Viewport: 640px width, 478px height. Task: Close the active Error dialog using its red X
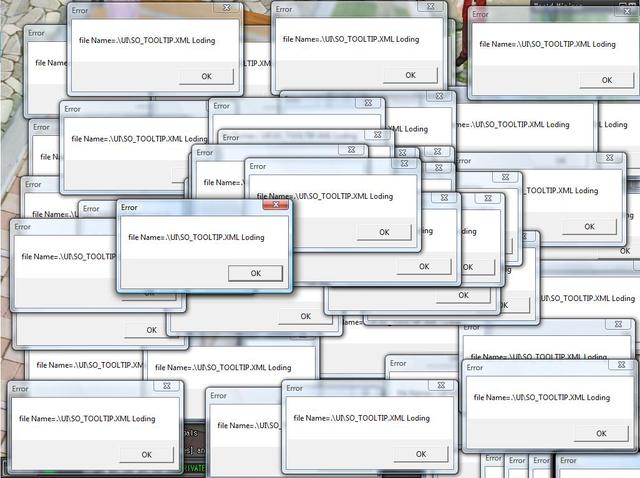click(276, 205)
